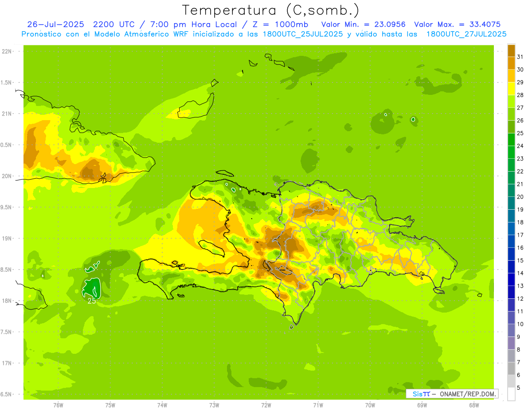Click the '24' label on the color legend
The image size is (532, 411).
520,146
